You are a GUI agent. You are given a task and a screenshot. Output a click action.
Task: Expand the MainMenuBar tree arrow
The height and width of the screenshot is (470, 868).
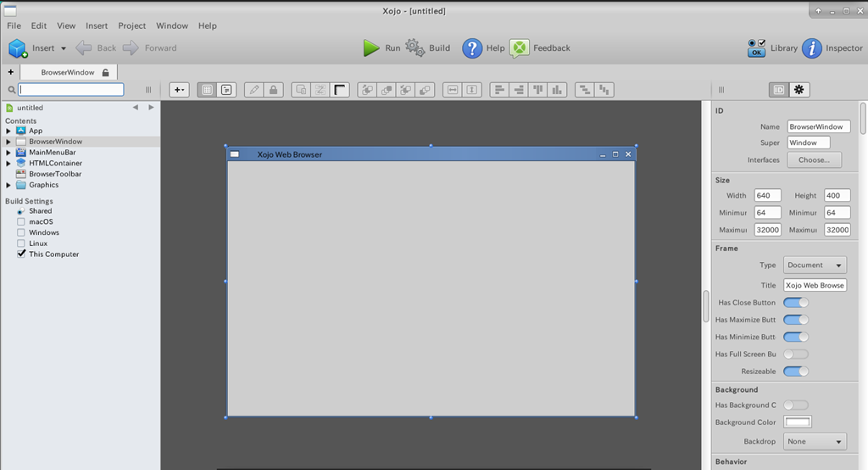pos(8,153)
